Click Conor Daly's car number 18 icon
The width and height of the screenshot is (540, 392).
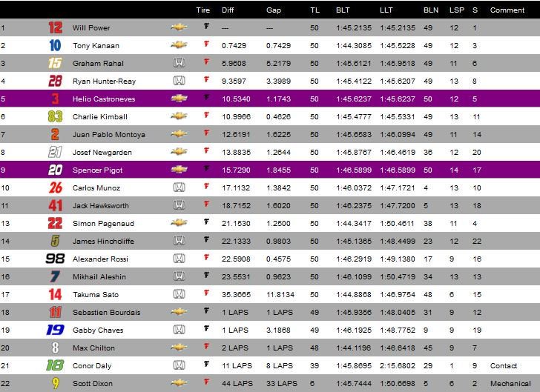tap(55, 365)
